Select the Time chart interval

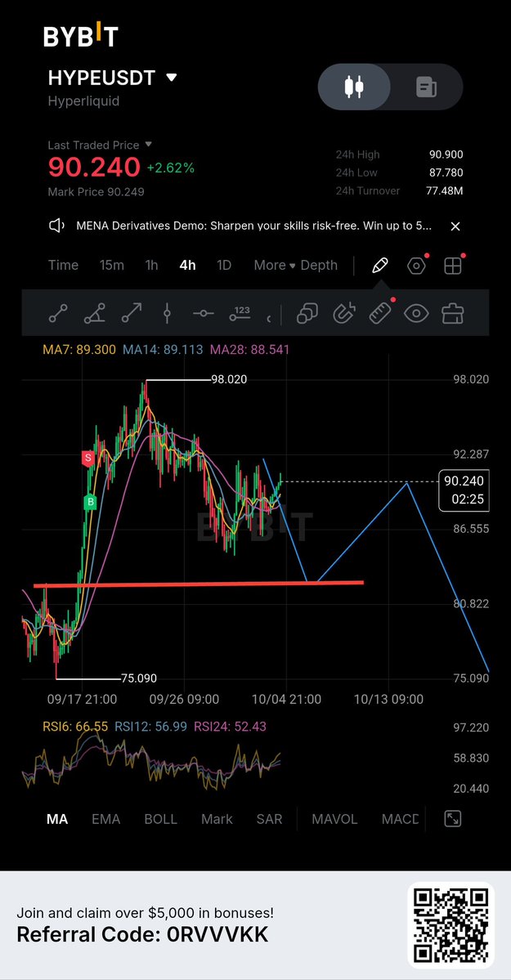tap(63, 265)
